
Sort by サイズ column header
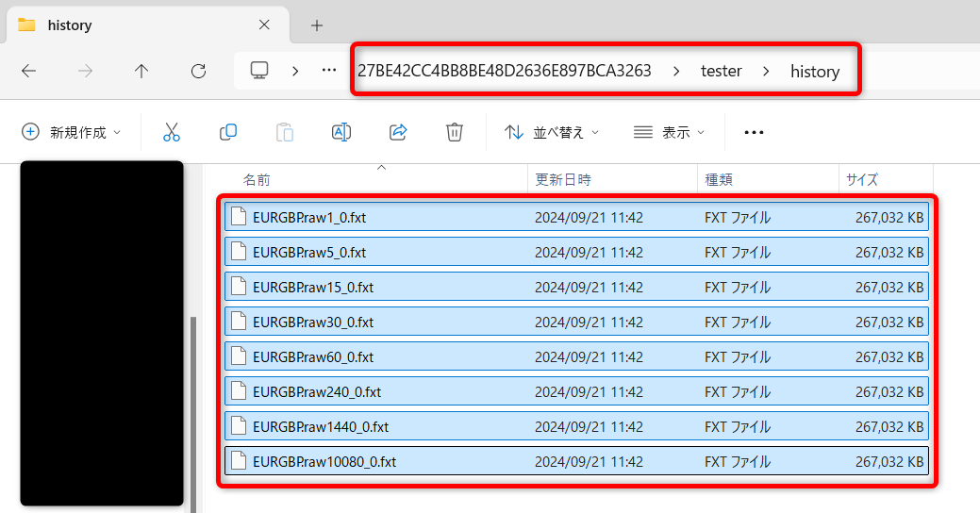click(862, 180)
